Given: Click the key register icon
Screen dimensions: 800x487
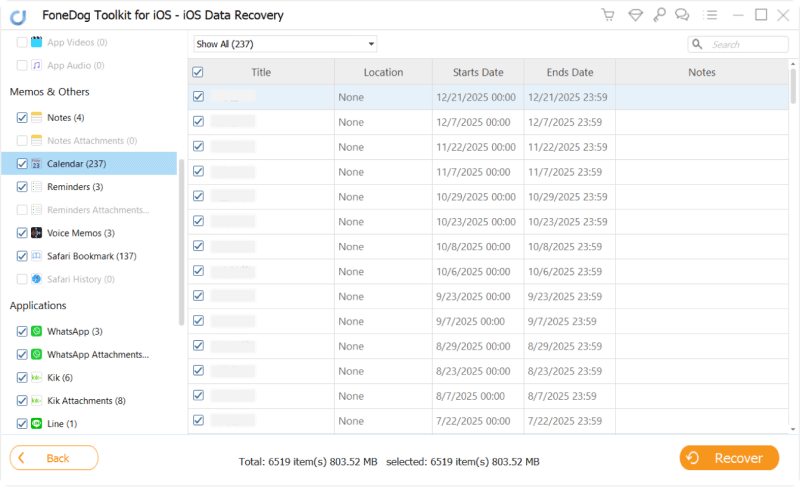Looking at the screenshot, I should coord(659,15).
